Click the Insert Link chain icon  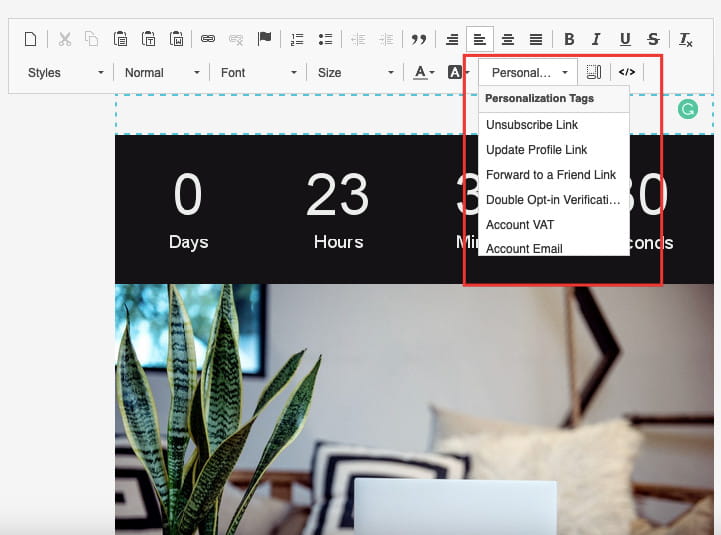(x=208, y=39)
